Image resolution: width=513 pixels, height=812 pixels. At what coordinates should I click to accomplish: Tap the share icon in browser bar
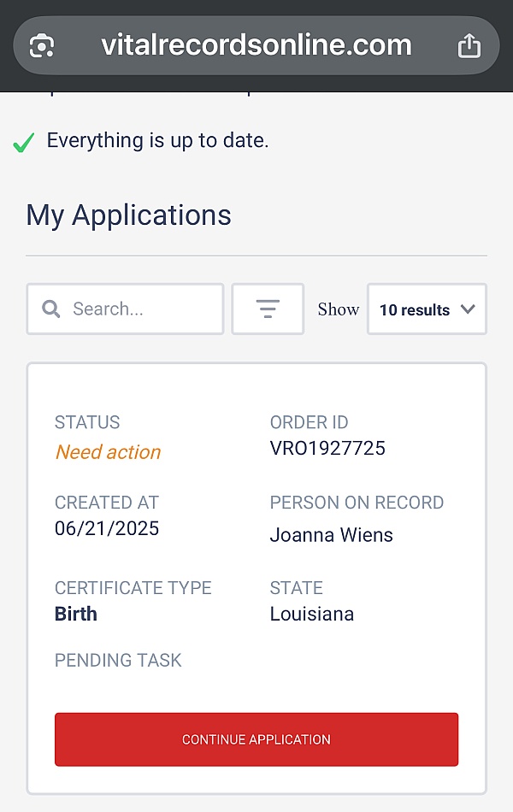click(469, 45)
